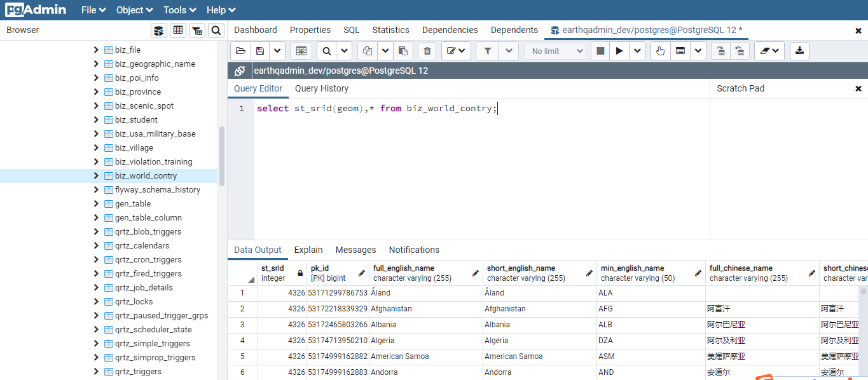Select qrtz_triggers table in tree
This screenshot has height=380, width=868.
(138, 371)
